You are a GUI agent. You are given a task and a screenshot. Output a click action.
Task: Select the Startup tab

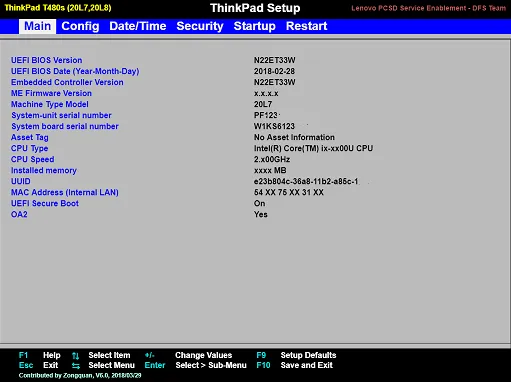click(255, 26)
